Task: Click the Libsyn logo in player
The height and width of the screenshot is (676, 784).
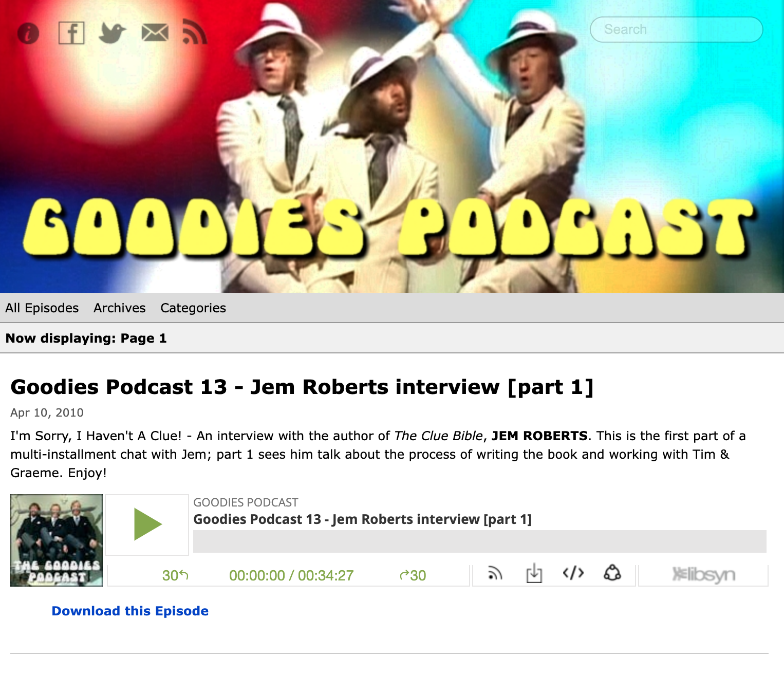Action: (703, 574)
